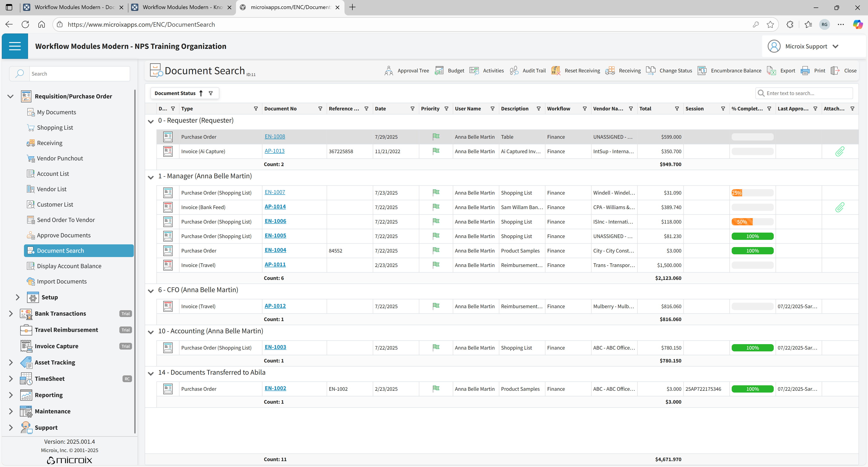Toggle the Document Status sort arrow
868x467 pixels.
coord(201,93)
